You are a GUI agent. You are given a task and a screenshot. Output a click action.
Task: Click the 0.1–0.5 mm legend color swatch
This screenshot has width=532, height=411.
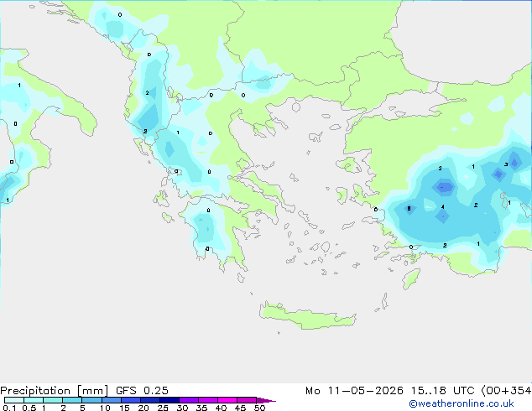click(x=14, y=400)
